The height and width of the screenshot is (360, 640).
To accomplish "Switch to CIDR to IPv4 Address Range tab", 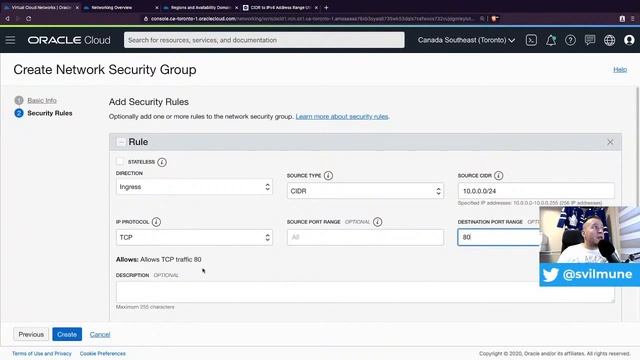I will (280, 7).
